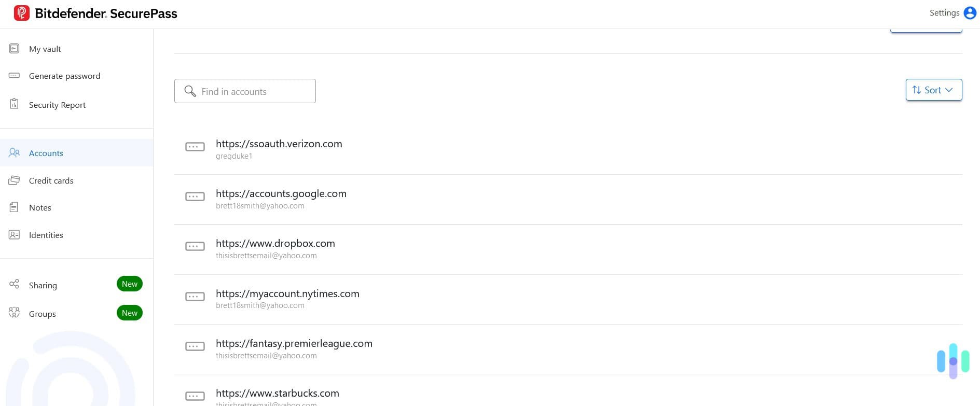Viewport: 980px width, 406px height.
Task: Click the Groups people icon
Action: pos(15,313)
